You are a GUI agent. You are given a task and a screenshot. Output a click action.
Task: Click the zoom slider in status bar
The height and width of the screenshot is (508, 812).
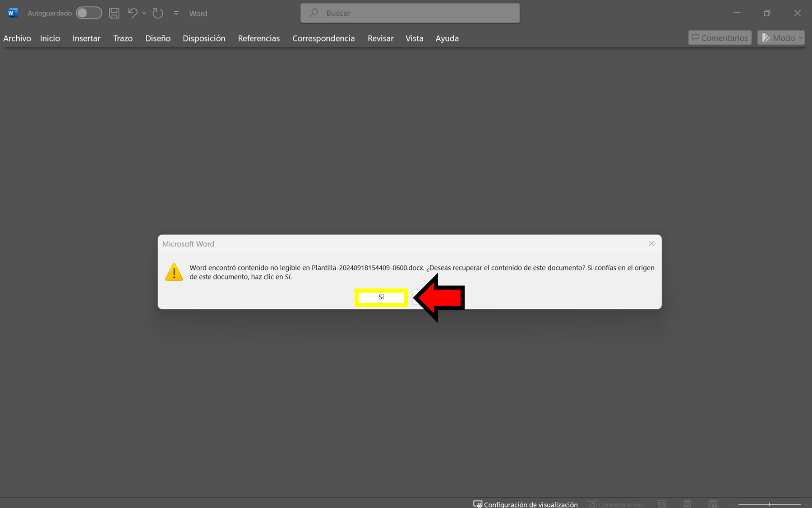point(769,504)
